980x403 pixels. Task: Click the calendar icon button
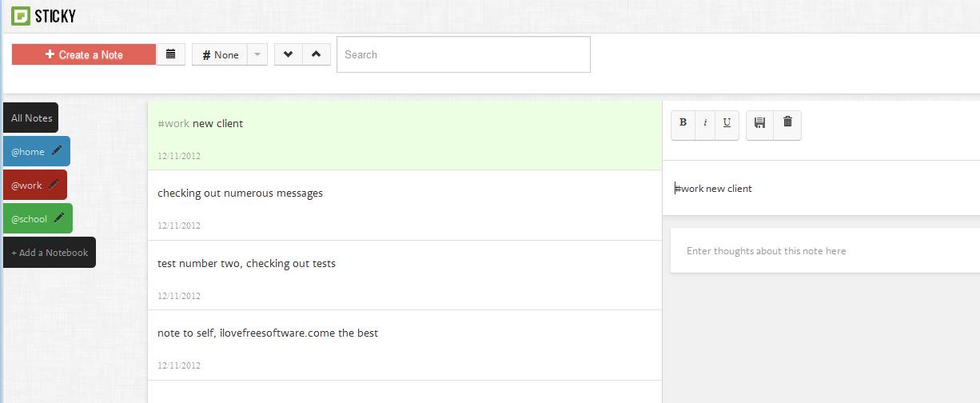(x=170, y=54)
